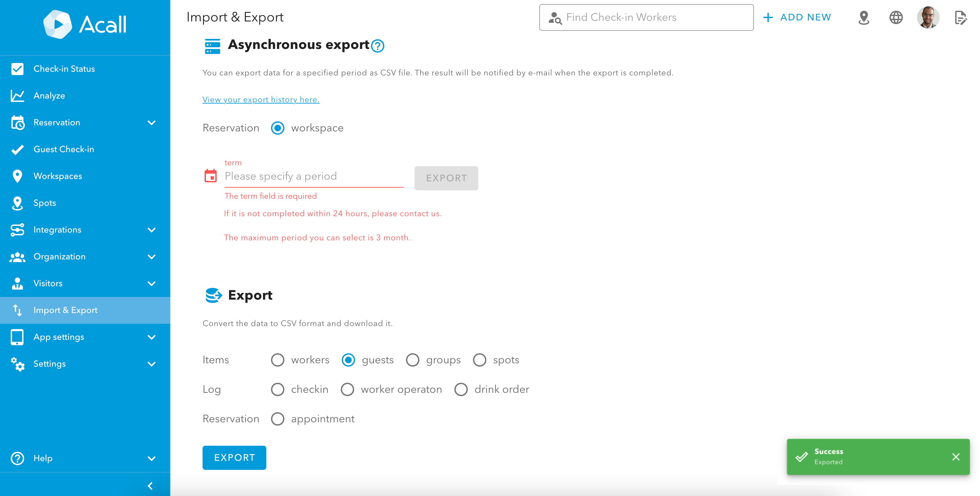980x496 pixels.
Task: Select the spots radio option
Action: 479,360
